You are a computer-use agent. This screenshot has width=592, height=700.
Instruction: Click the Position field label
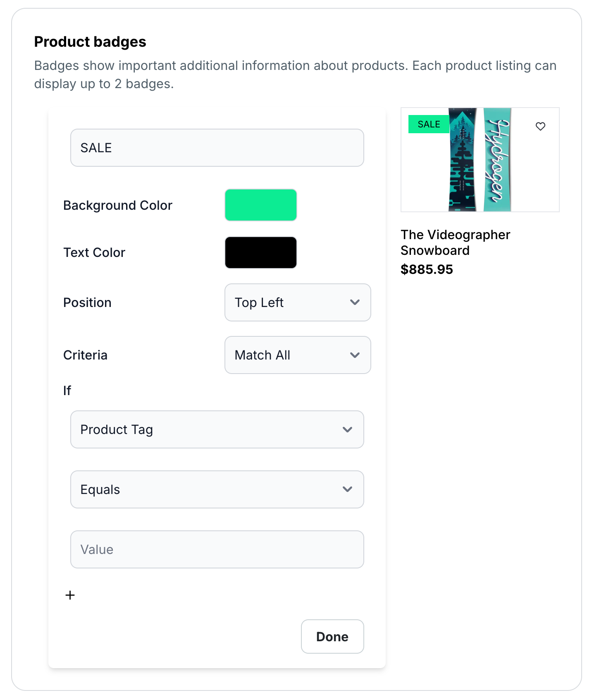(x=87, y=302)
